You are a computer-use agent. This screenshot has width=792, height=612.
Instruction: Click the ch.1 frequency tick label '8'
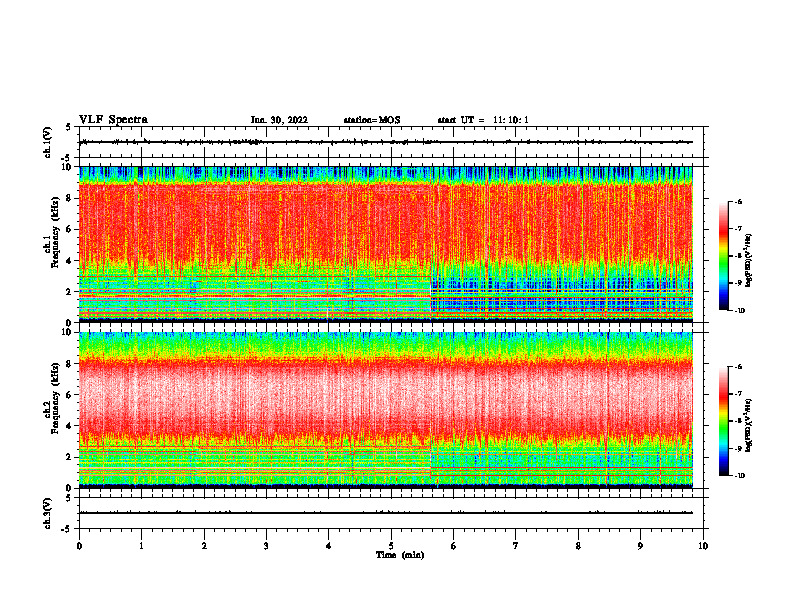click(69, 198)
